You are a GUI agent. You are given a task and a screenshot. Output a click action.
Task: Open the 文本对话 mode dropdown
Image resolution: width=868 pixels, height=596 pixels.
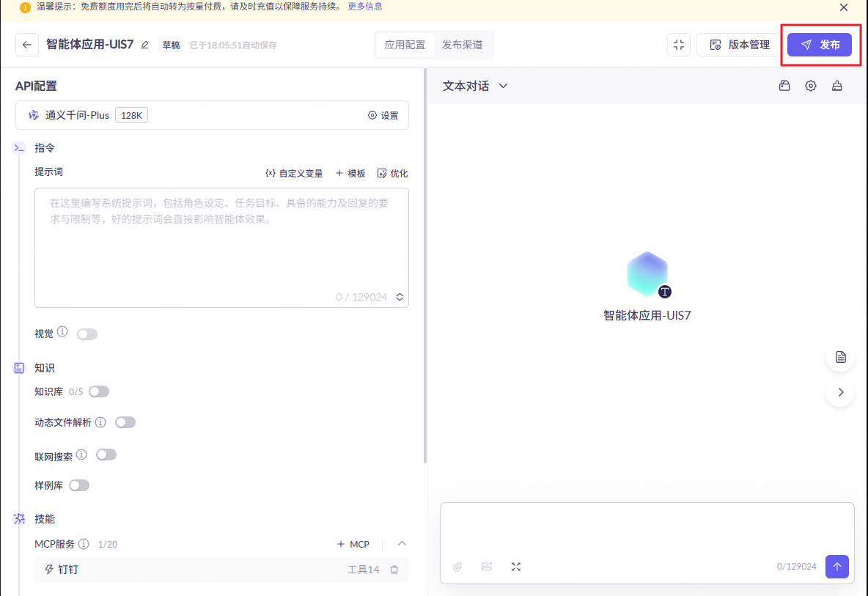click(x=475, y=86)
